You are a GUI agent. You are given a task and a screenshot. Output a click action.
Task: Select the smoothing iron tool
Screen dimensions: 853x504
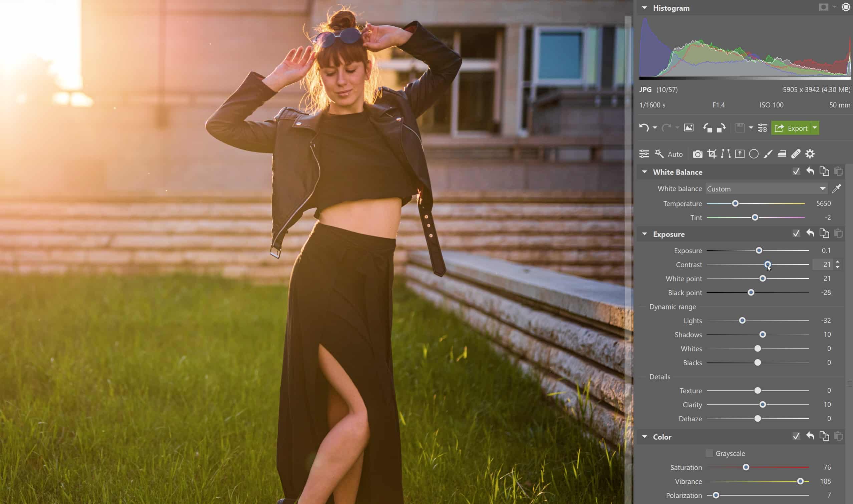pos(782,154)
